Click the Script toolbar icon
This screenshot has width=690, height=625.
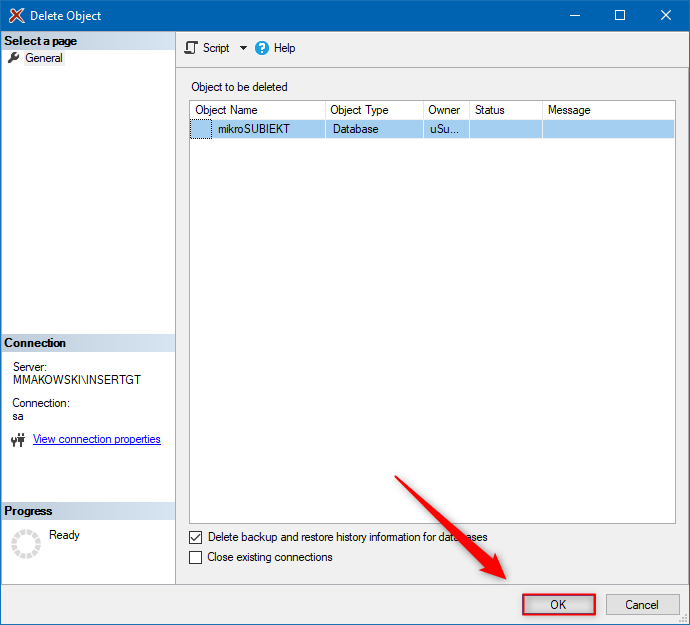pos(191,48)
